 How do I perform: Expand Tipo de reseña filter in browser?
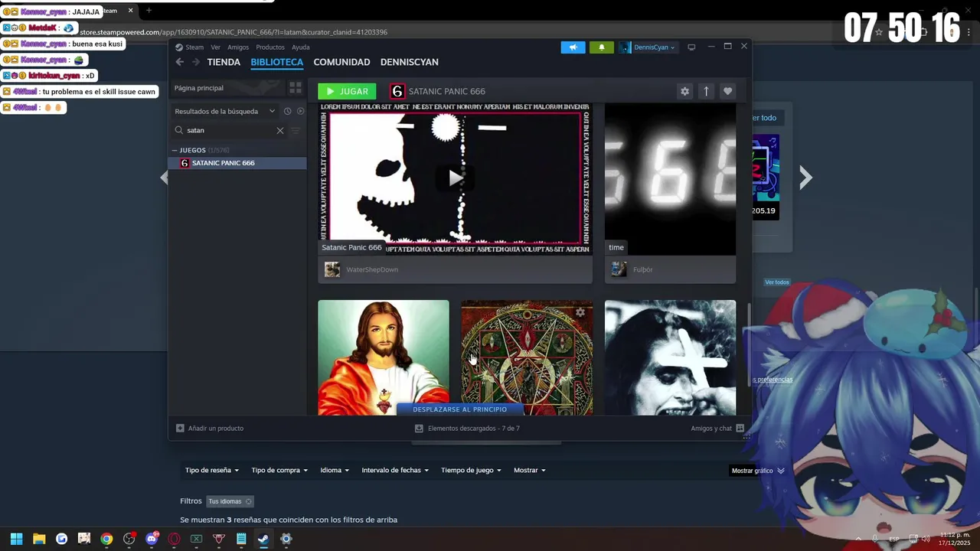click(212, 470)
